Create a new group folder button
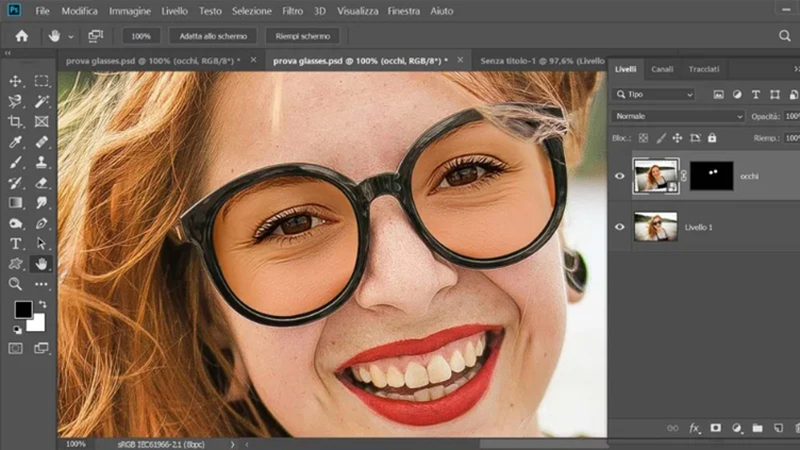This screenshot has height=450, width=800. 757,428
